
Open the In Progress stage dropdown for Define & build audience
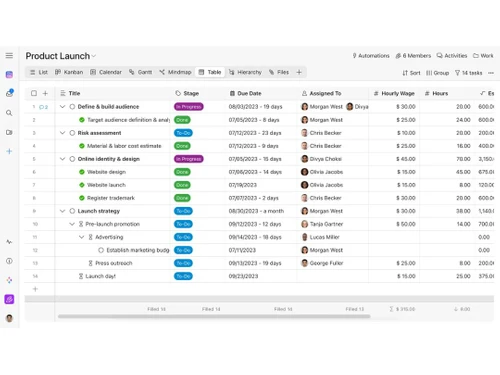[x=189, y=107]
